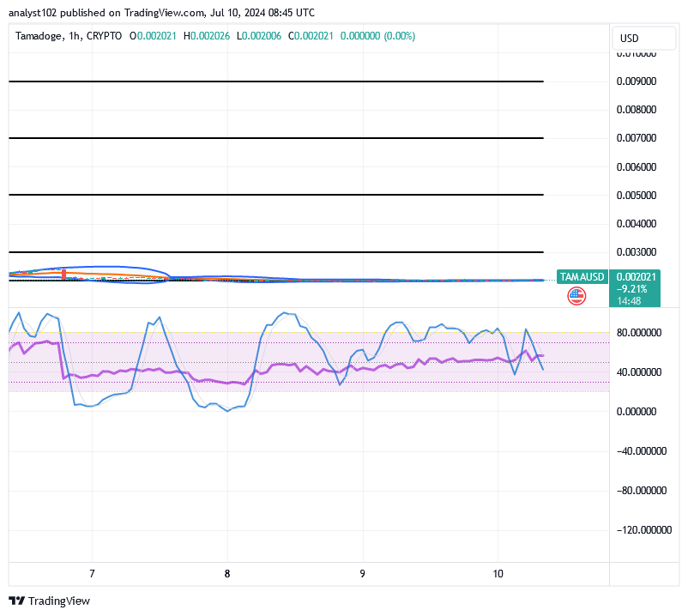
Task: Click the 0.004000 price axis label
Action: click(637, 224)
